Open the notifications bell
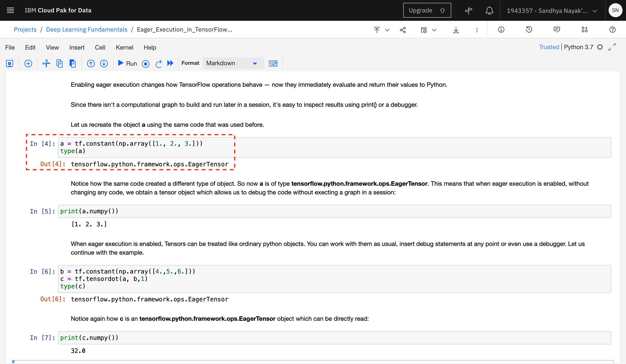This screenshot has width=626, height=364. (489, 10)
